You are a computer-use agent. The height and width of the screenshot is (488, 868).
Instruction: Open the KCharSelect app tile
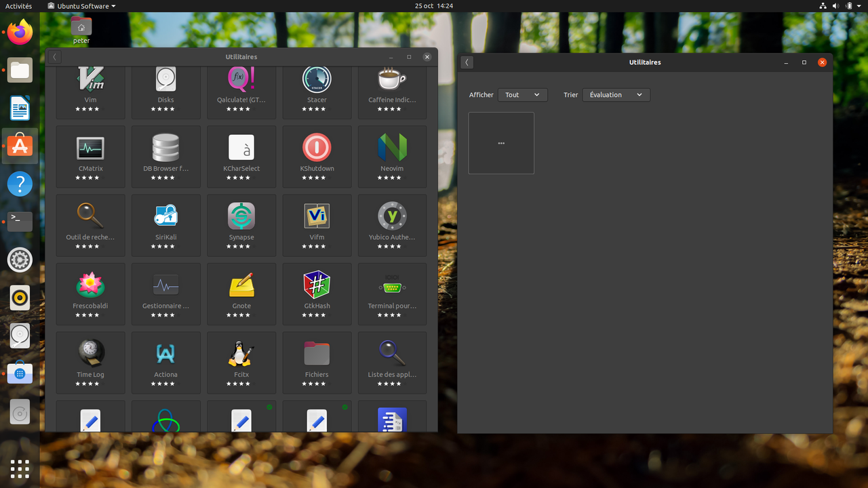pos(241,156)
